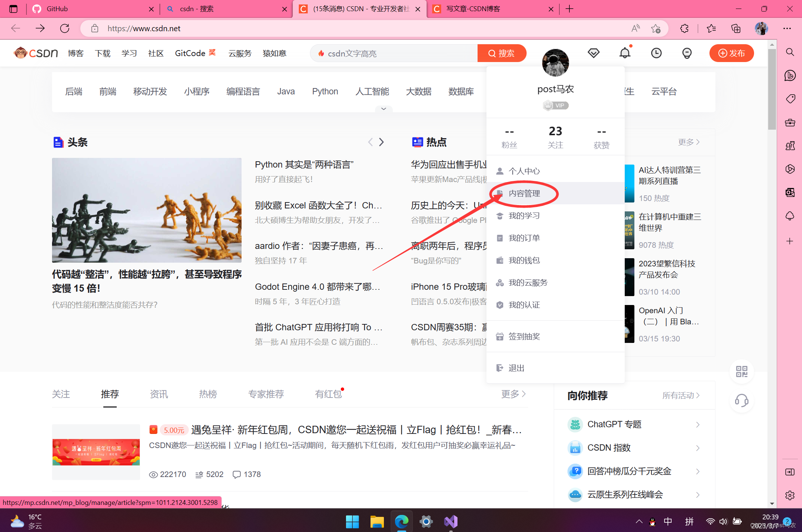
Task: Open Edge sidebar settings gear
Action: point(790,495)
